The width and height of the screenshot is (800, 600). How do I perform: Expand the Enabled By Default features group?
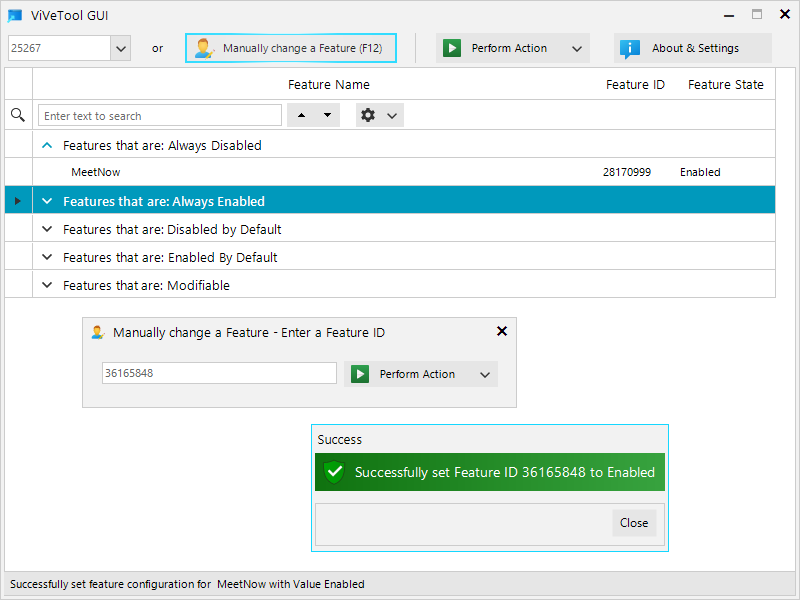pos(47,257)
